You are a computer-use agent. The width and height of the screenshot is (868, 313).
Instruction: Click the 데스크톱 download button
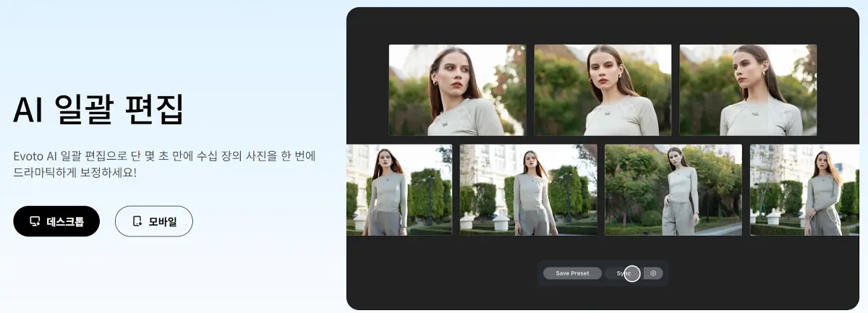click(56, 221)
